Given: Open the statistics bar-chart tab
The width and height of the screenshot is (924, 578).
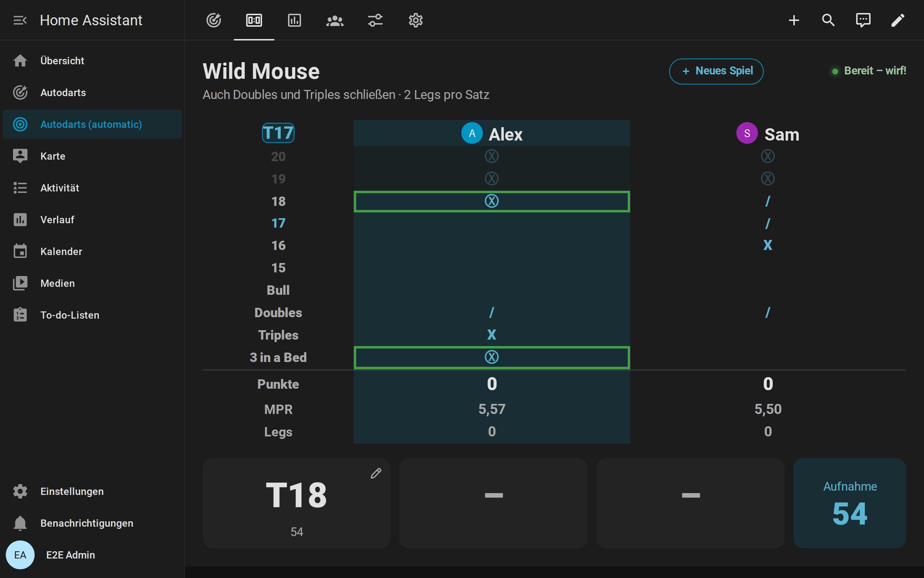Looking at the screenshot, I should 295,20.
